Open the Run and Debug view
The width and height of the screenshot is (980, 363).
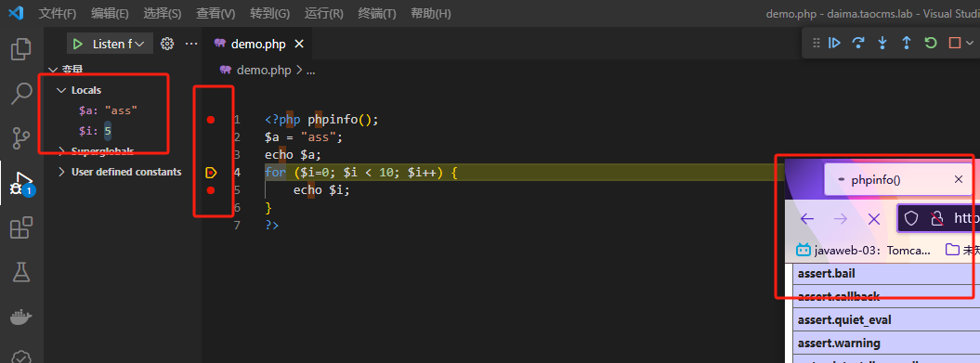(21, 184)
